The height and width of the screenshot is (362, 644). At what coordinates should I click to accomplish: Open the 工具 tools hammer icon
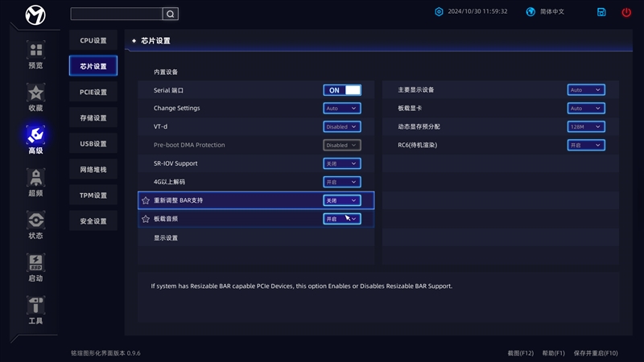(x=35, y=306)
